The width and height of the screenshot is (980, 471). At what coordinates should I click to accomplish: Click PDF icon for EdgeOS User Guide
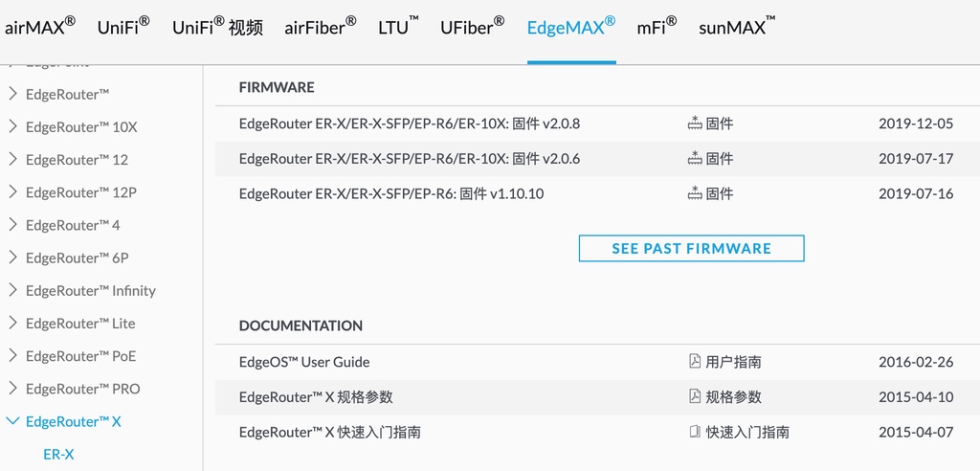[695, 362]
